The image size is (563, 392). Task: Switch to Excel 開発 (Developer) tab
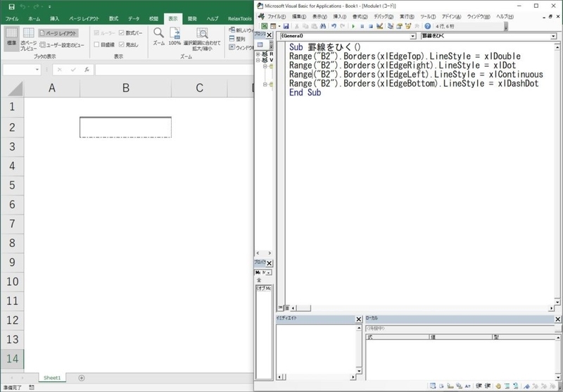(192, 19)
